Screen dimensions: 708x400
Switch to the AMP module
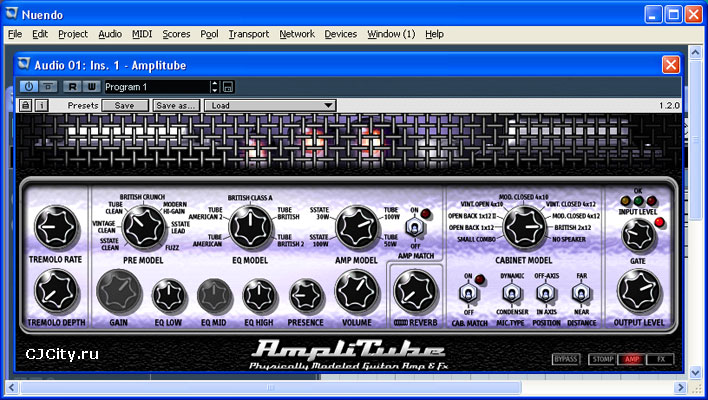click(x=632, y=359)
